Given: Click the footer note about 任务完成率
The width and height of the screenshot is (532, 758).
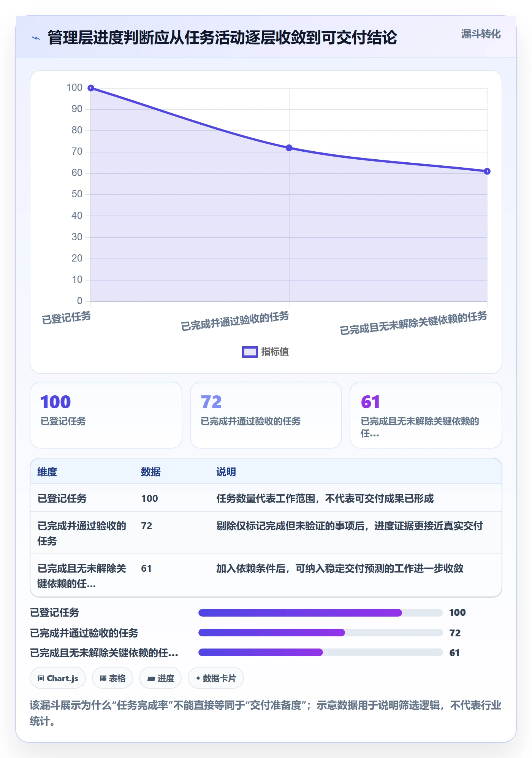Looking at the screenshot, I should coord(266,713).
